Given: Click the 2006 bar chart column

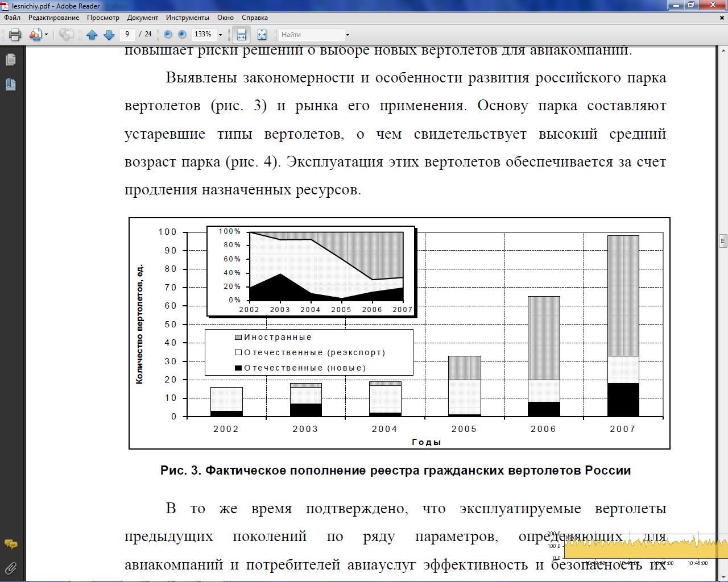Looking at the screenshot, I should tap(544, 356).
